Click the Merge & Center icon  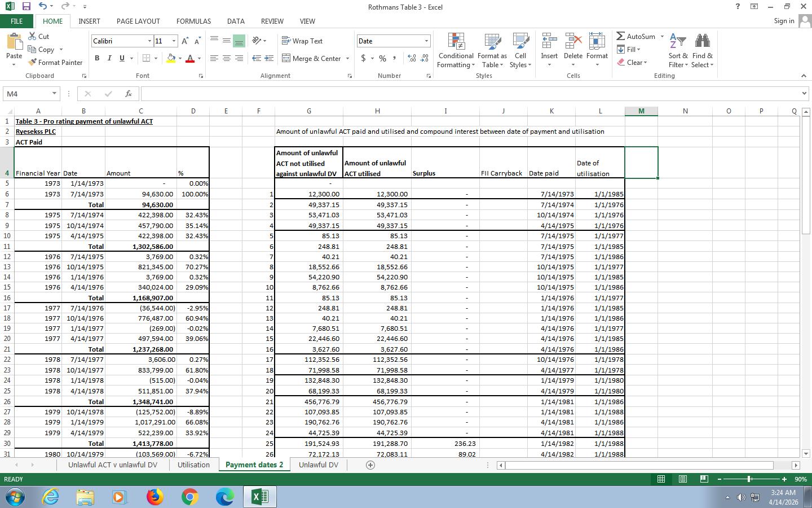286,58
